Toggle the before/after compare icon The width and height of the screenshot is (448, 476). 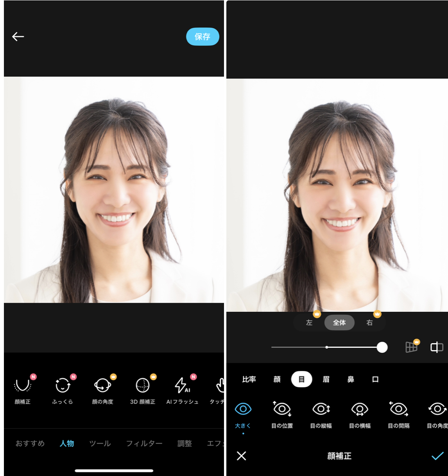pos(436,347)
